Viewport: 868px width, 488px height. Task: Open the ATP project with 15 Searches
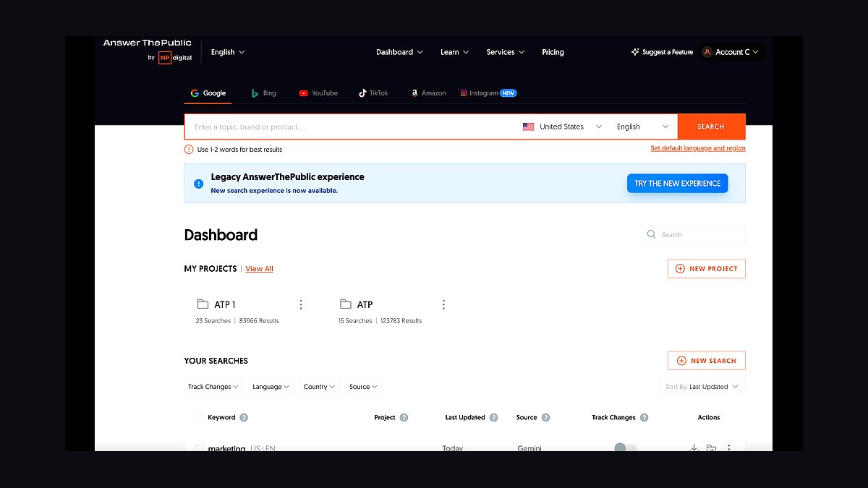pyautogui.click(x=365, y=304)
